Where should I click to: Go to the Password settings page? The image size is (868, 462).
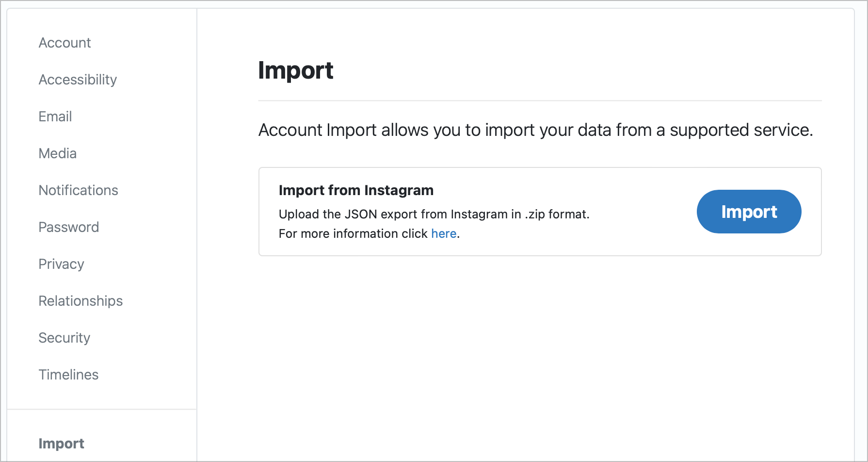[x=68, y=227]
